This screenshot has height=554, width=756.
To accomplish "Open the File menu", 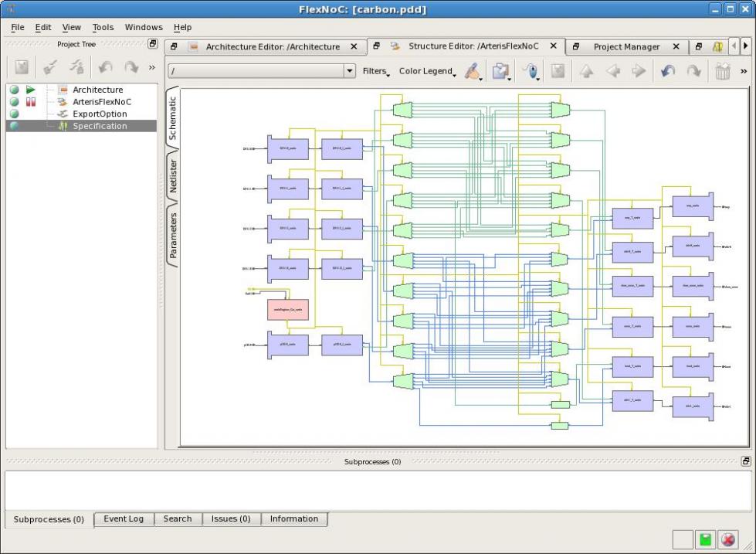I will (17, 28).
